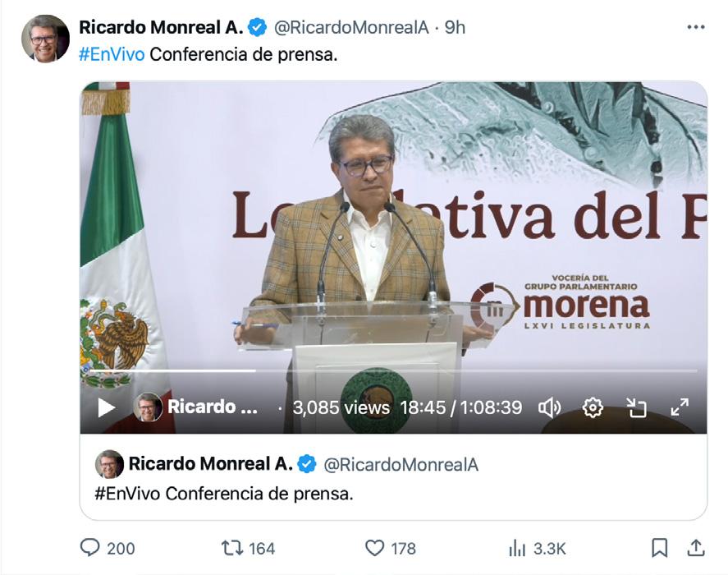Share the tweet via share icon
728x575 pixels.
pos(695,548)
